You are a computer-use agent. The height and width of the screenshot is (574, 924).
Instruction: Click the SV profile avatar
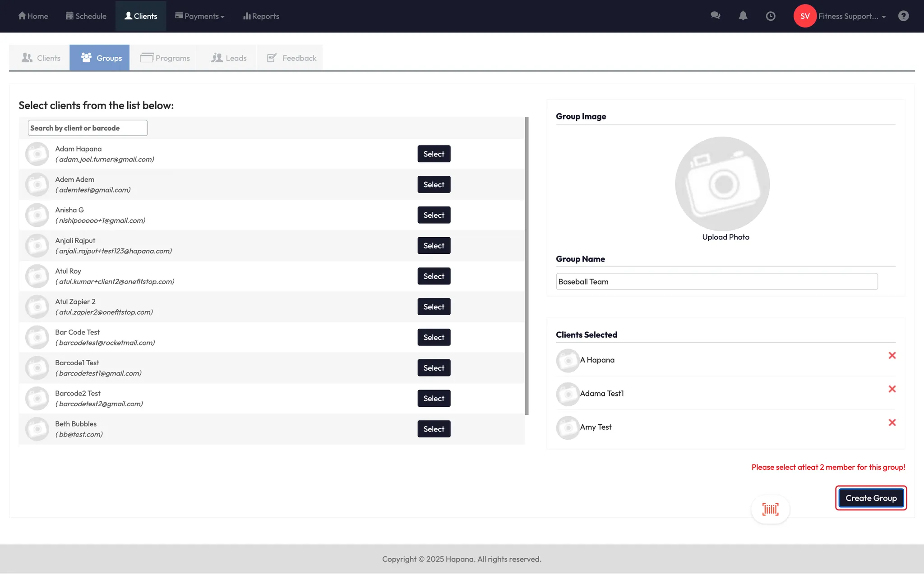click(x=805, y=16)
